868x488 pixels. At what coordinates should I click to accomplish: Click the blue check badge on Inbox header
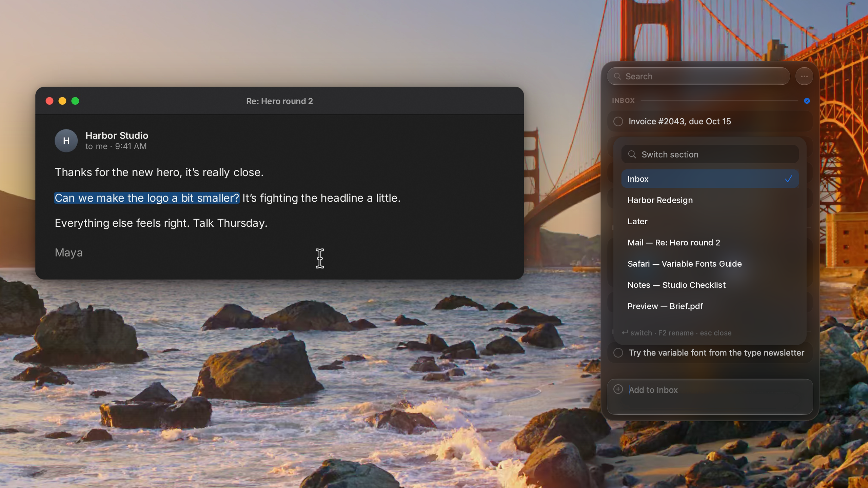point(807,101)
